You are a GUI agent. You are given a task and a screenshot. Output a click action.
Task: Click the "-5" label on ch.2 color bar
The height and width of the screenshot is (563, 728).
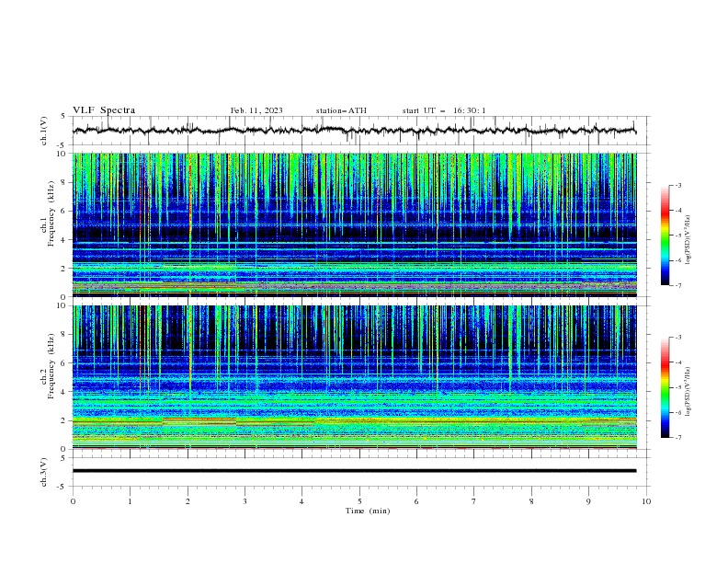(x=678, y=387)
